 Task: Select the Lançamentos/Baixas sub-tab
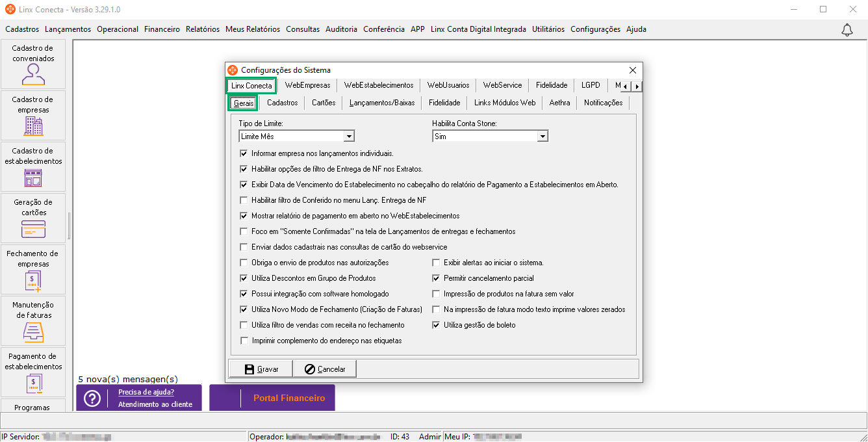[x=382, y=103]
